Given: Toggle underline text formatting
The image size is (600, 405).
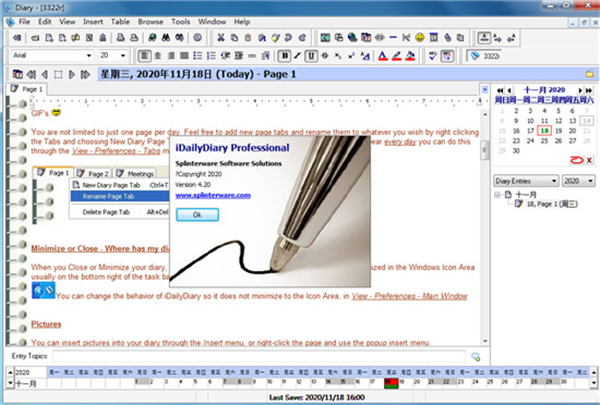Looking at the screenshot, I should [x=311, y=54].
